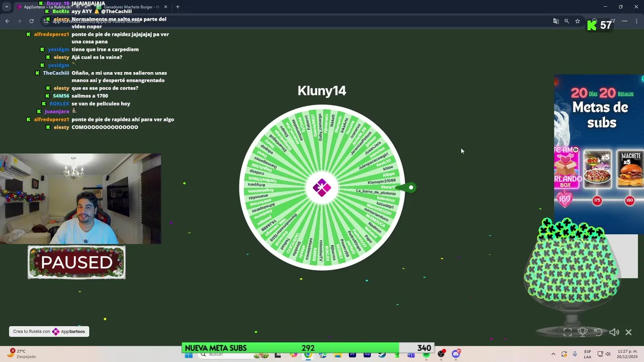Open the zoom magnifier icon in address bar

pos(567,21)
